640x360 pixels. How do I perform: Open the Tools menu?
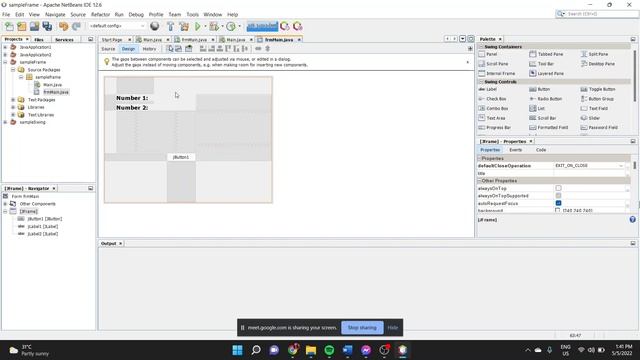tap(192, 14)
